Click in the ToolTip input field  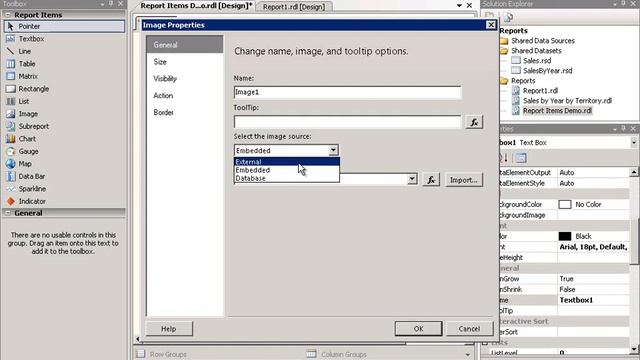(x=347, y=122)
